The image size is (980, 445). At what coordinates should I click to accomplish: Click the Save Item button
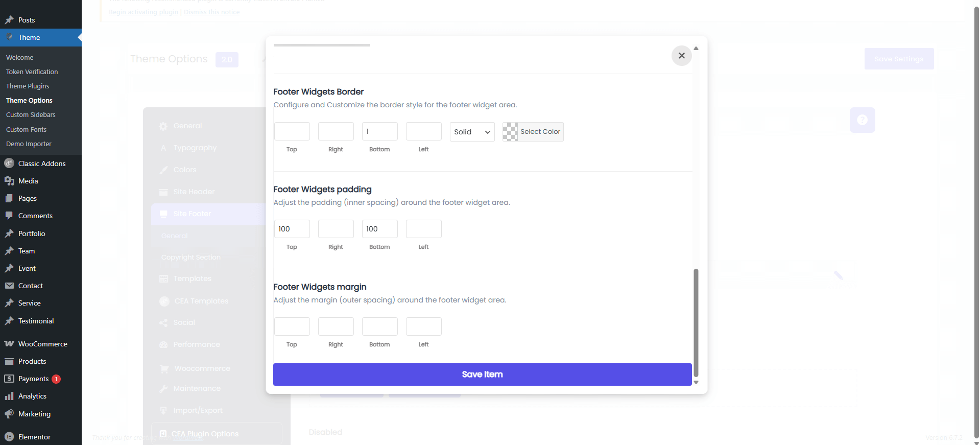tap(482, 374)
